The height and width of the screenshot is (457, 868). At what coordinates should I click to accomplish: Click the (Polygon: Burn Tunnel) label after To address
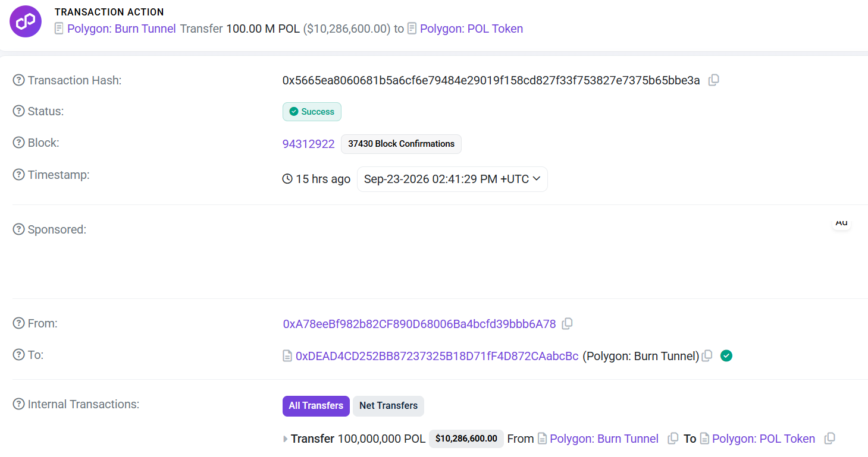[641, 356]
